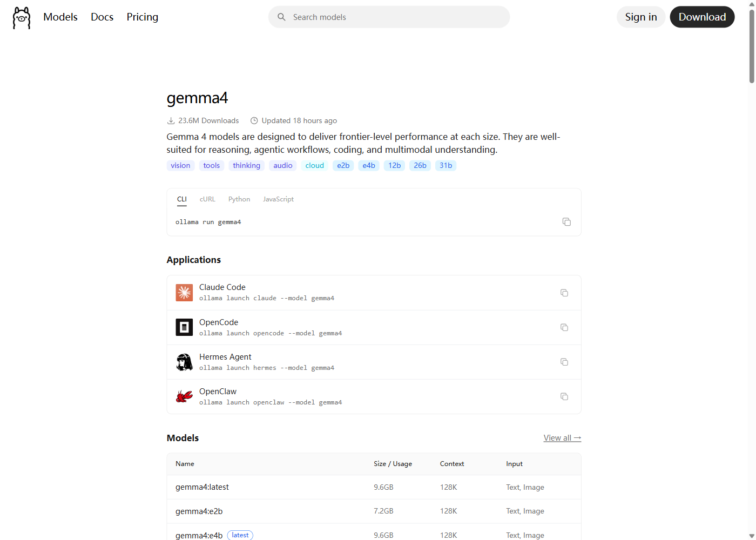This screenshot has width=756, height=540.
Task: Select the vision tag
Action: (180, 166)
